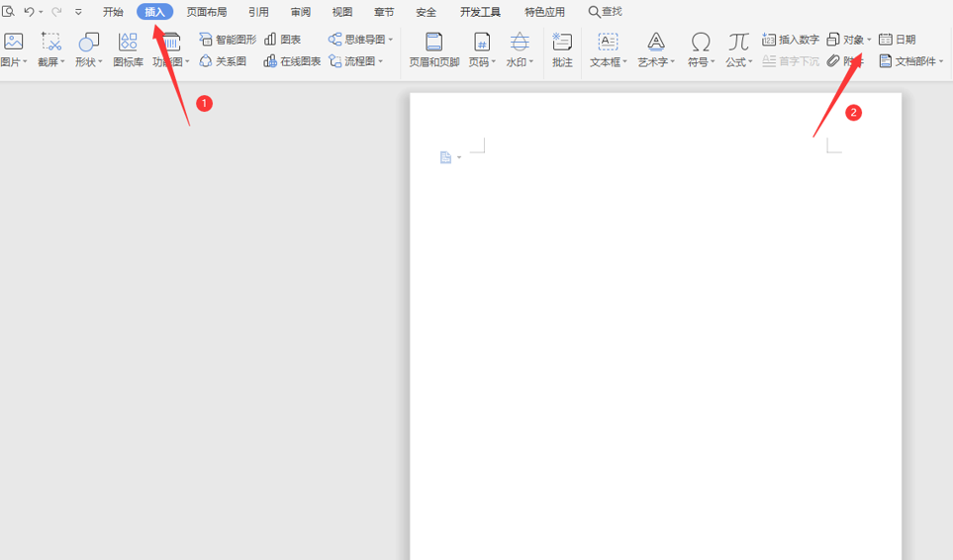
Task: Open the 形状 dropdown arrow
Action: [x=100, y=62]
